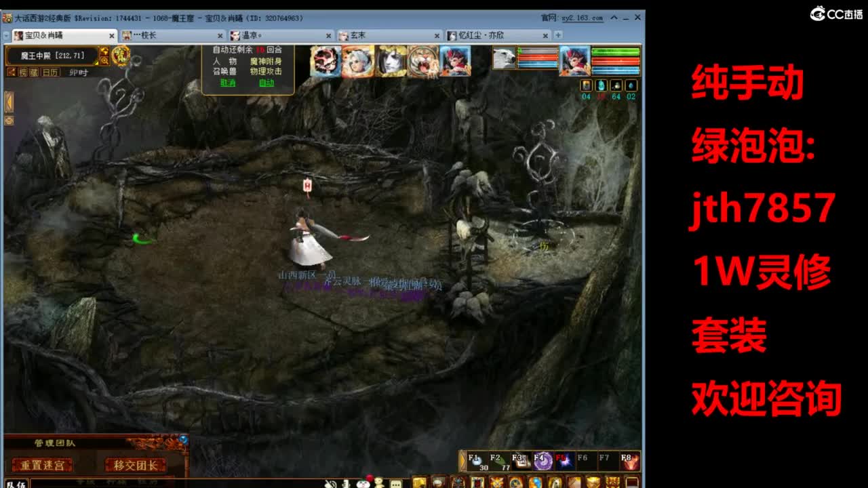Use the F3 hotkey slot skill
Viewport: 868px width, 488px height.
(521, 462)
